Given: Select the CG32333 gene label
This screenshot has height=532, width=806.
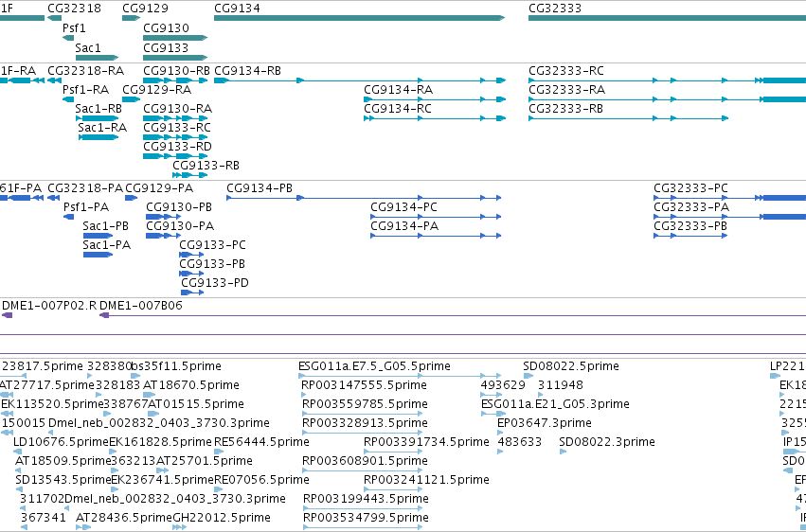Looking at the screenshot, I should (x=555, y=9).
